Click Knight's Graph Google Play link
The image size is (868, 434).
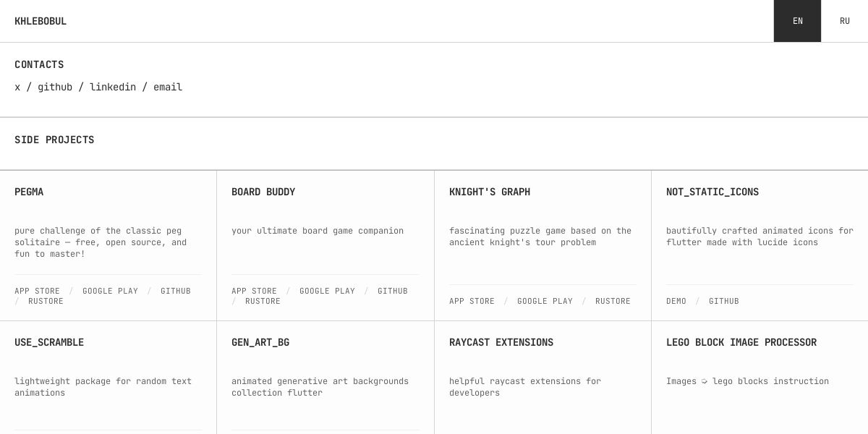545,301
